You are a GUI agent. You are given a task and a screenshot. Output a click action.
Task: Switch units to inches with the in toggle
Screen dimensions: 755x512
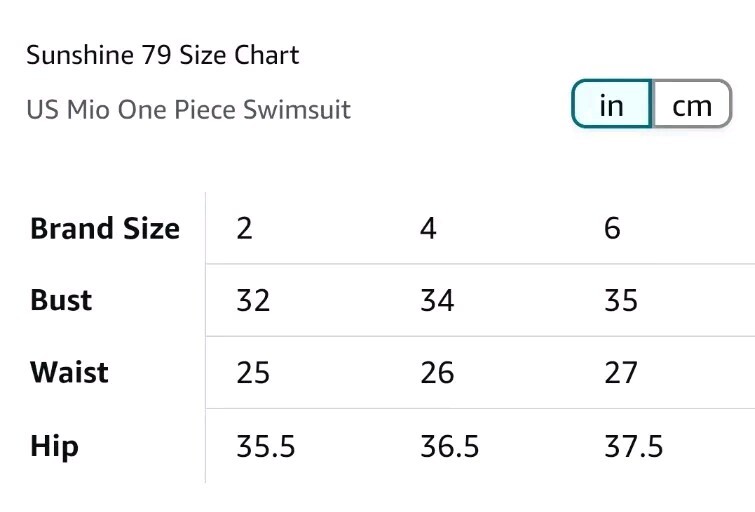612,104
